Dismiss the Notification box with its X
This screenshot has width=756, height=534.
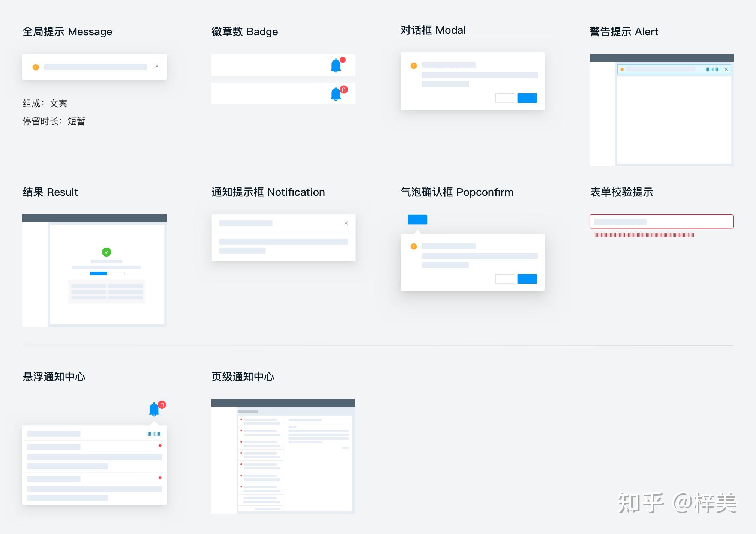(x=346, y=223)
